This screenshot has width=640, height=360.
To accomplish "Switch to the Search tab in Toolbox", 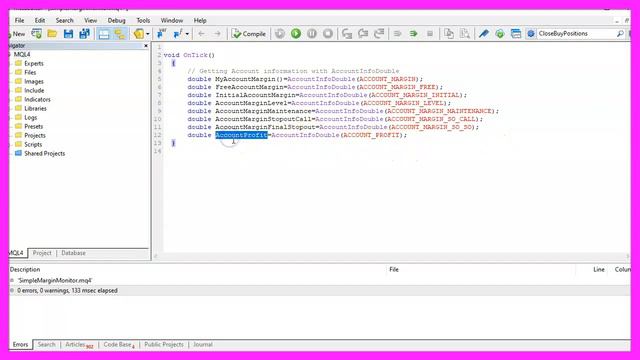I will (47, 344).
